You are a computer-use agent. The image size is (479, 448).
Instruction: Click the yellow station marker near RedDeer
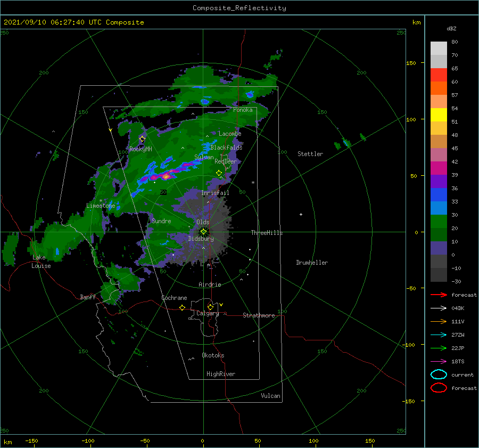(219, 173)
